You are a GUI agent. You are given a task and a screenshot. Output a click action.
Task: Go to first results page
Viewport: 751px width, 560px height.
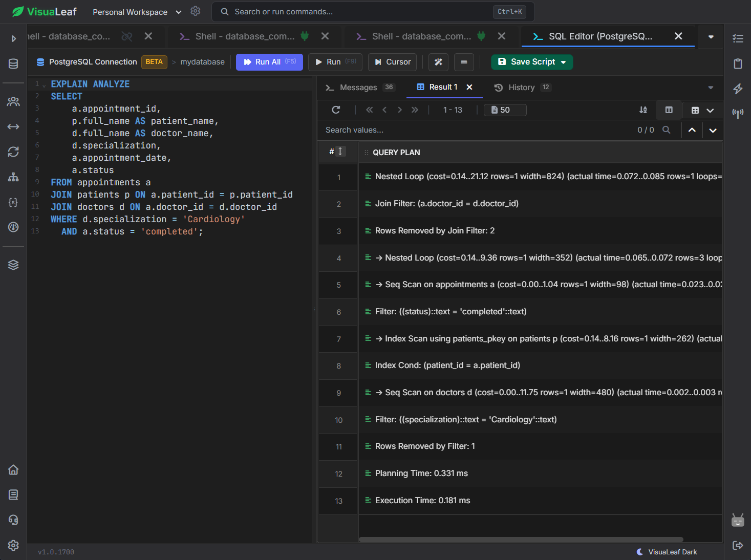(370, 110)
